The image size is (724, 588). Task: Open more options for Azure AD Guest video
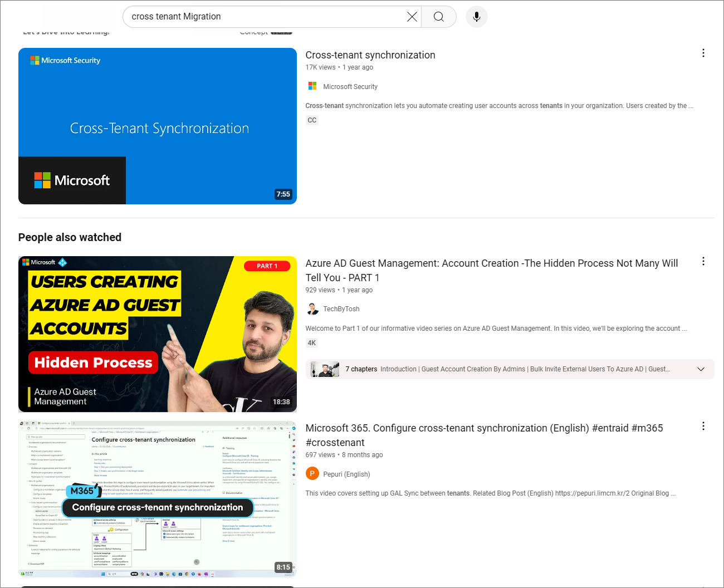pos(703,261)
